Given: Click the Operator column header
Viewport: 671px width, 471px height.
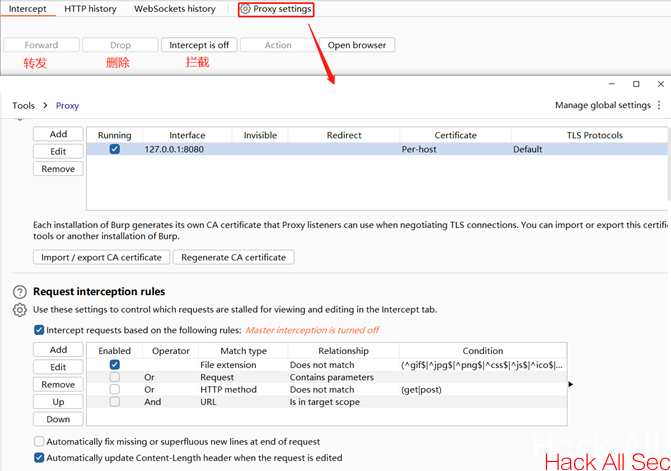Looking at the screenshot, I should [171, 351].
